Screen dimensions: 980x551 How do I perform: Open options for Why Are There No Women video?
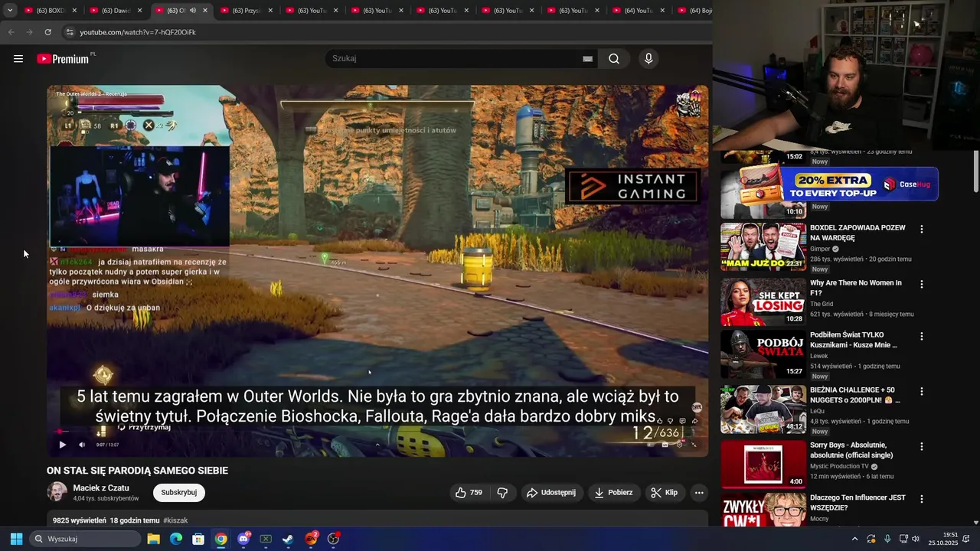tap(921, 284)
